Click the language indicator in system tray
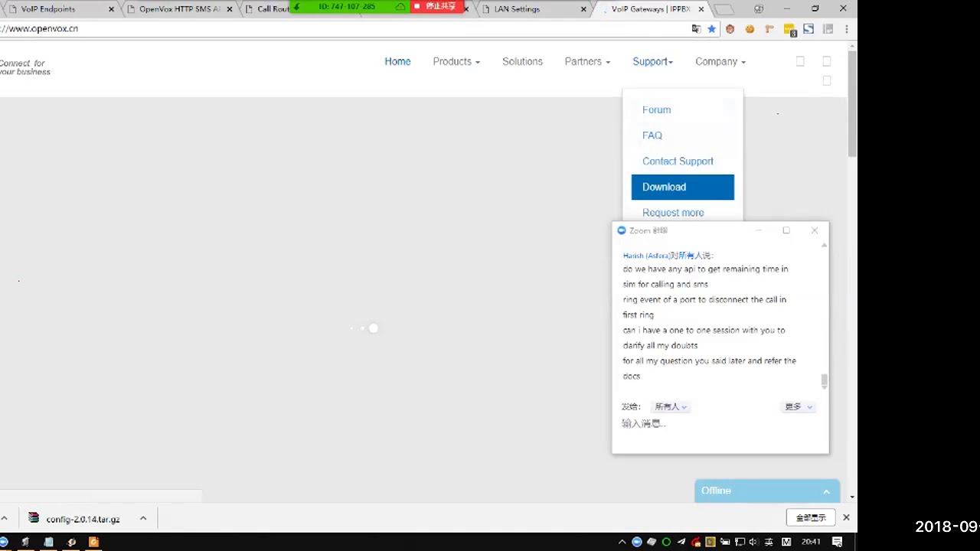 pyautogui.click(x=769, y=542)
